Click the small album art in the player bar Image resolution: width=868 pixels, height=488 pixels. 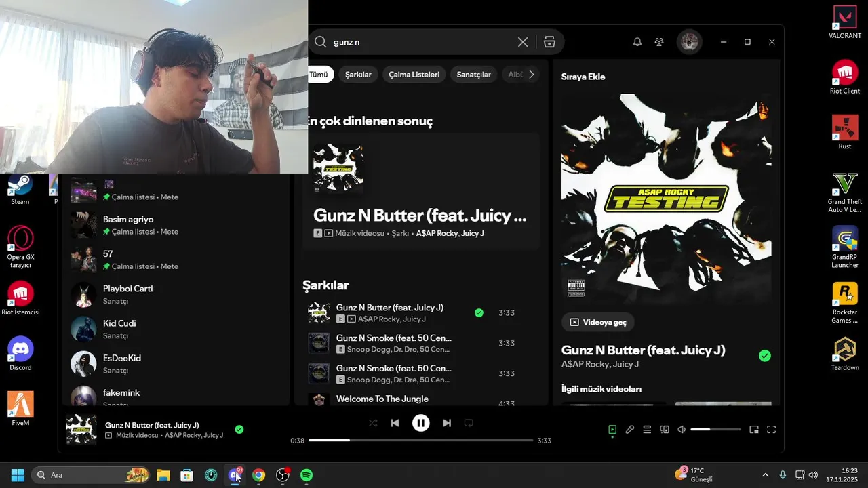pos(81,430)
